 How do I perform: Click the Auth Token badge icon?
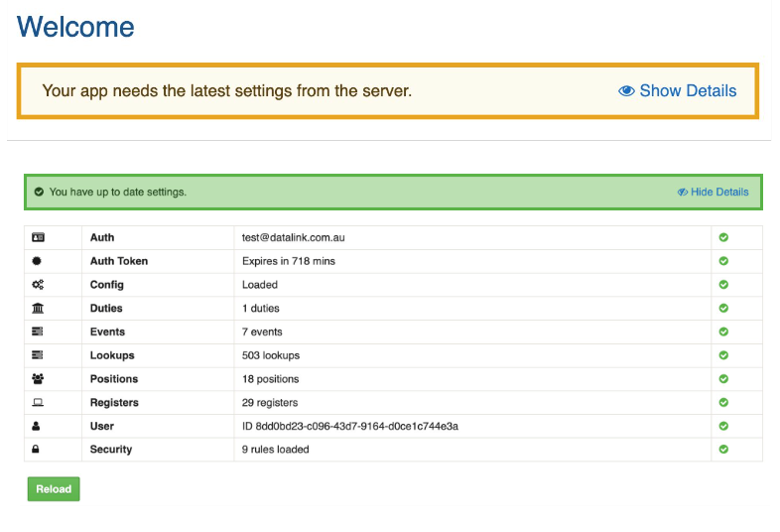[x=38, y=261]
